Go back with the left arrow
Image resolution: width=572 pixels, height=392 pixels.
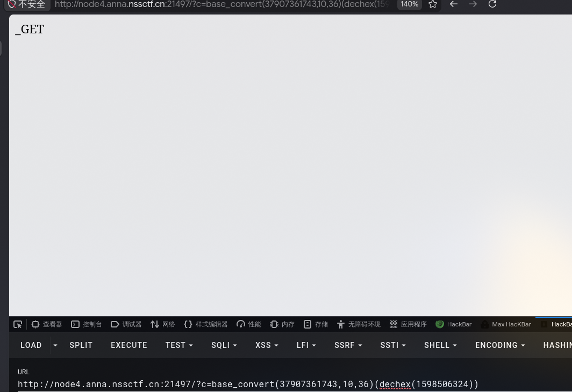point(453,4)
